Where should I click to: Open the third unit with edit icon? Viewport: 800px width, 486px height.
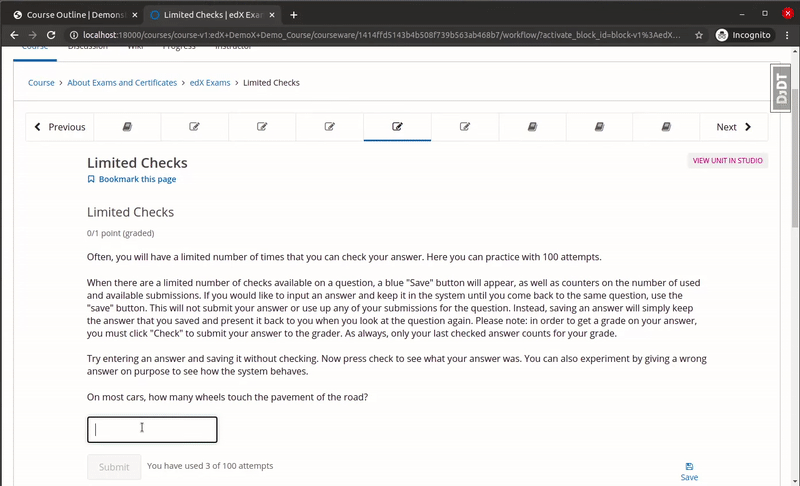point(262,126)
